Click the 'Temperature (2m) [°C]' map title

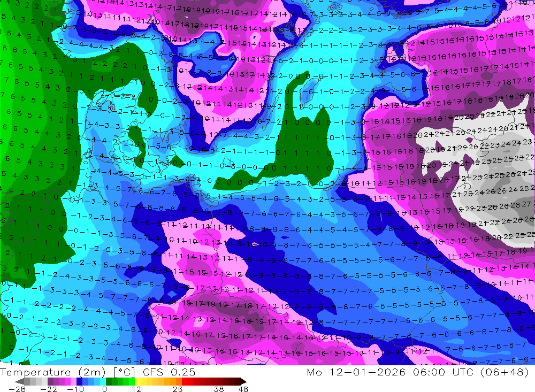click(x=67, y=372)
